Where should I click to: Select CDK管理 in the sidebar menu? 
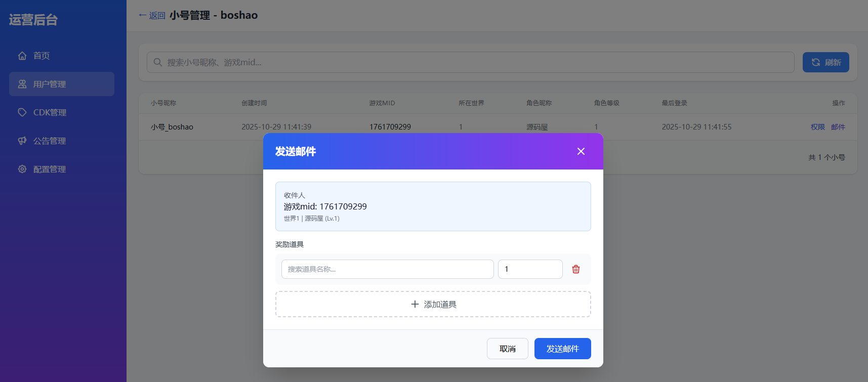(50, 112)
